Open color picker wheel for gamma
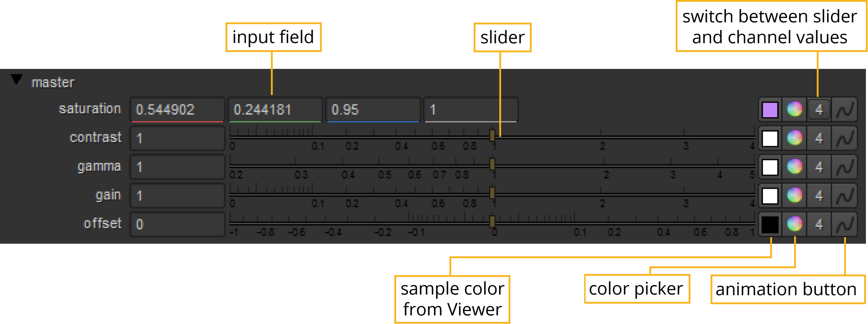The width and height of the screenshot is (868, 324). click(x=794, y=167)
